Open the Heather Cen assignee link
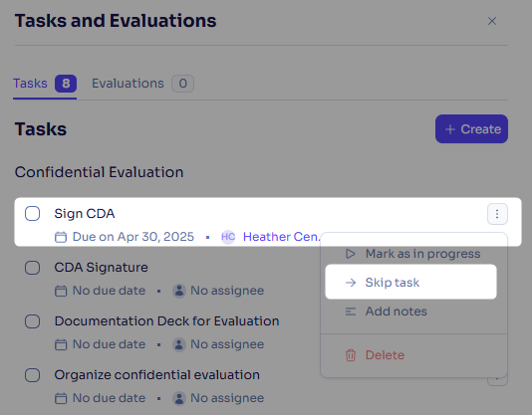The image size is (532, 415). click(x=281, y=237)
